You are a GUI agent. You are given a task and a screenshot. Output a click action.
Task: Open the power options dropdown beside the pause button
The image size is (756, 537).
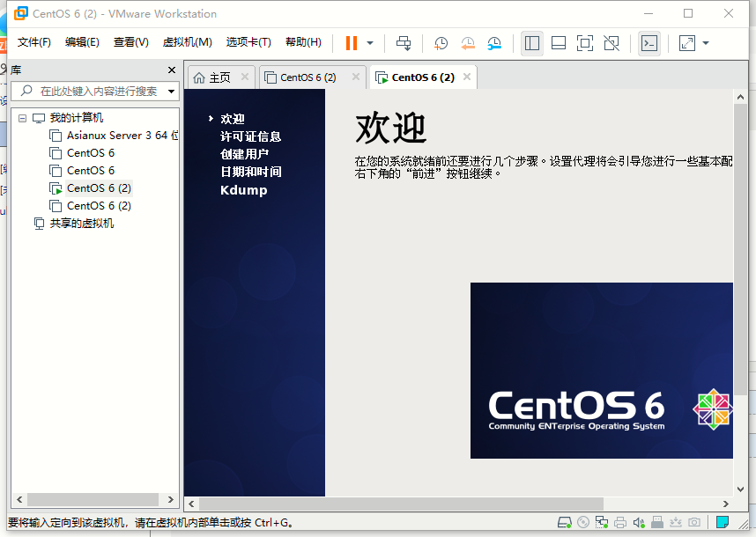(x=370, y=43)
